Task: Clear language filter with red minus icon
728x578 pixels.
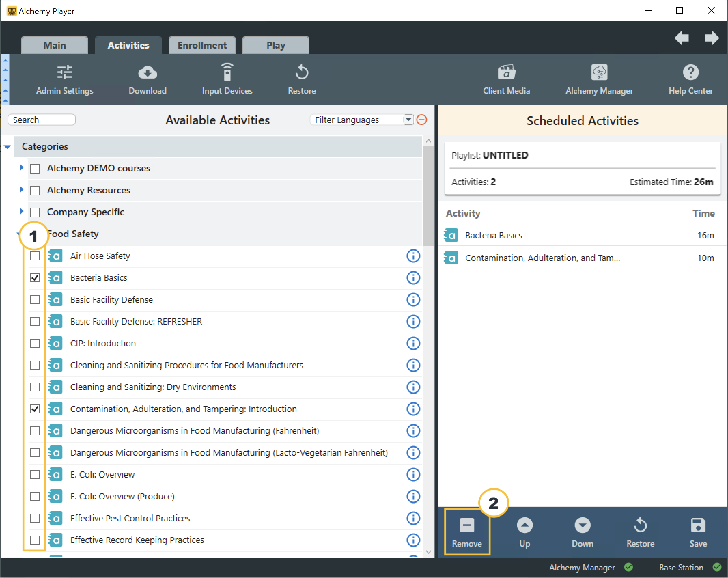Action: click(x=422, y=120)
